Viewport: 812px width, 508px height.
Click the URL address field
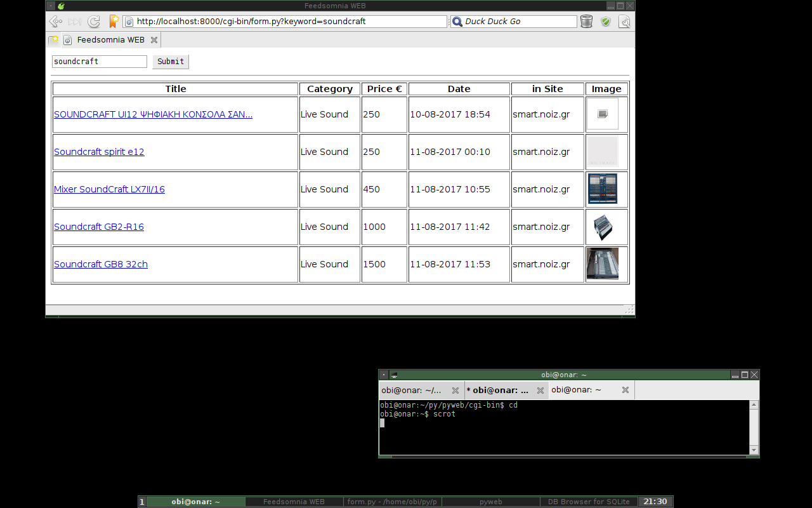284,22
